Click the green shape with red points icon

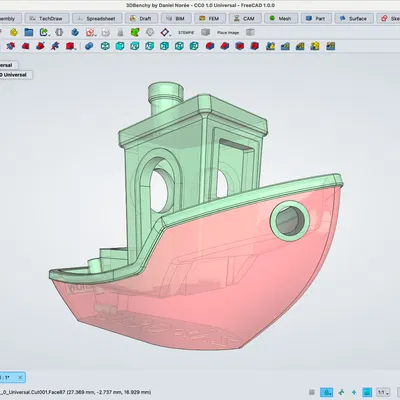pos(135,32)
